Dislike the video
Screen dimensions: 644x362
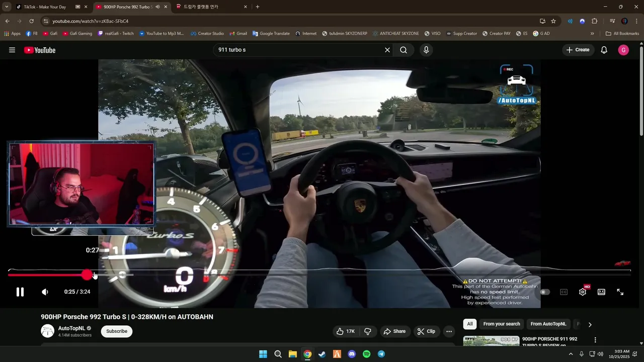tap(368, 331)
